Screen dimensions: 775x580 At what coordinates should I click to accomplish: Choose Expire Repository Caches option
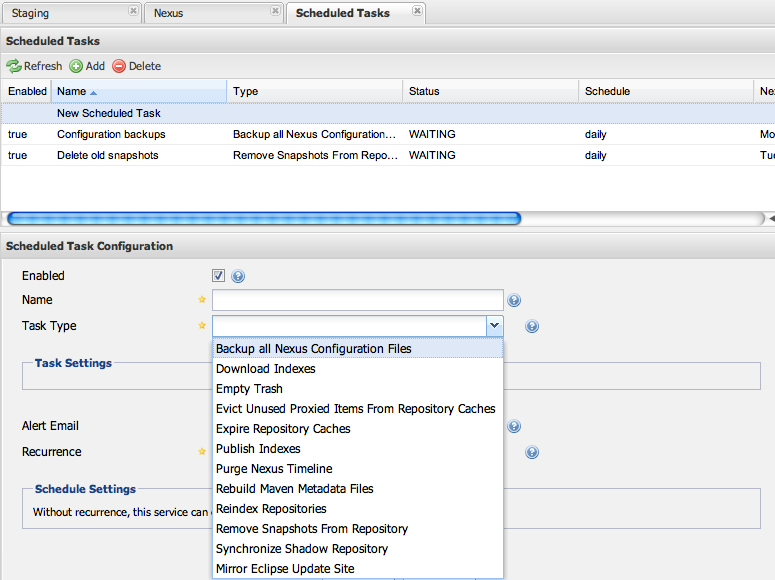[x=358, y=429]
